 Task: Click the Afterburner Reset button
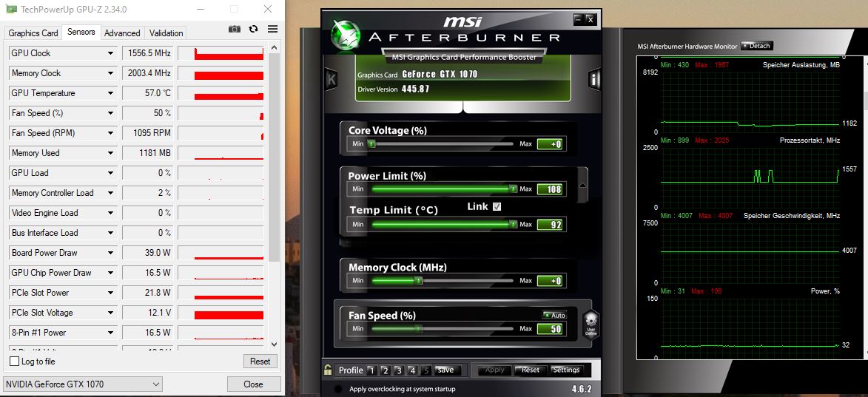coord(531,370)
